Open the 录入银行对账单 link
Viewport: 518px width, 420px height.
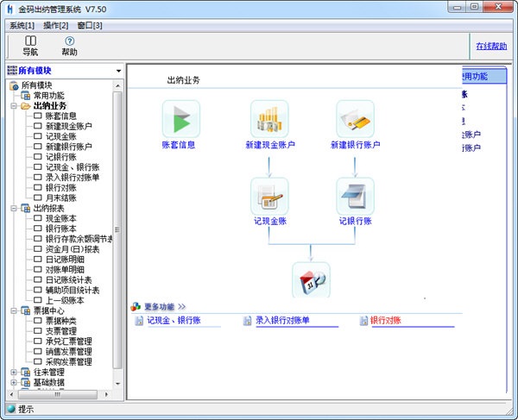pos(282,321)
